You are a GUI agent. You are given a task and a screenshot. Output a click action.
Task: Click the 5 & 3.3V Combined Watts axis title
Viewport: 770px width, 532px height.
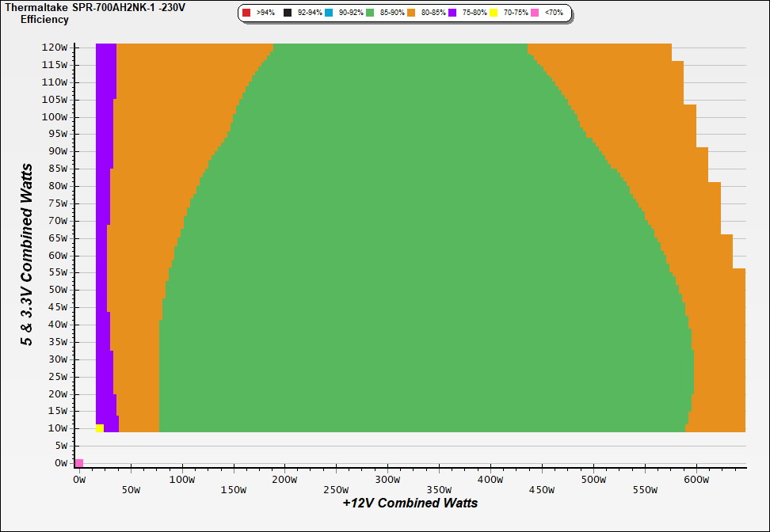point(27,254)
